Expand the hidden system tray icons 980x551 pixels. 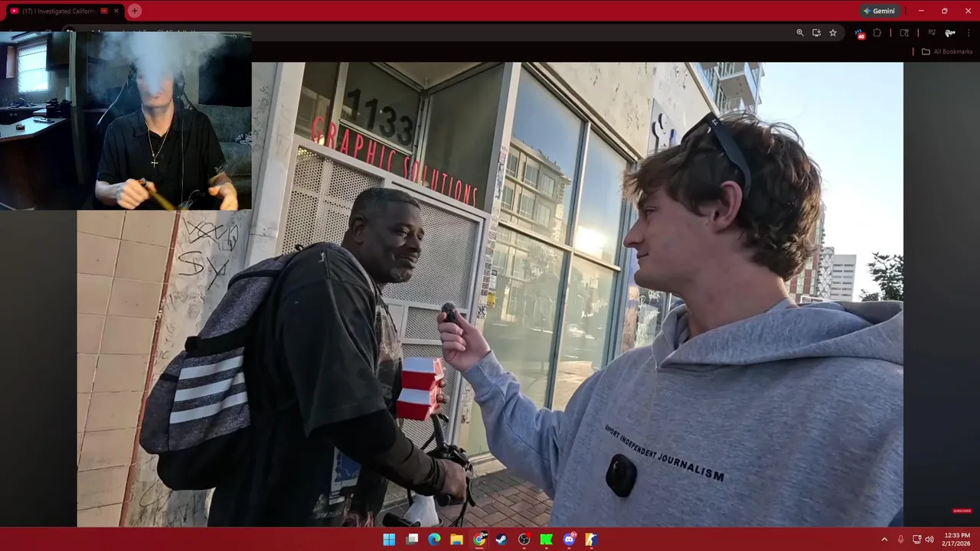click(884, 540)
